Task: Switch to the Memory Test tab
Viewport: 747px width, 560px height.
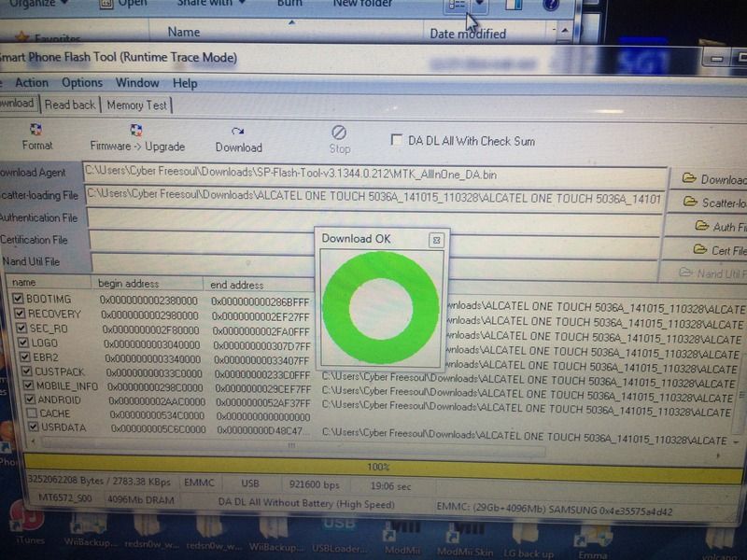Action: [x=136, y=105]
